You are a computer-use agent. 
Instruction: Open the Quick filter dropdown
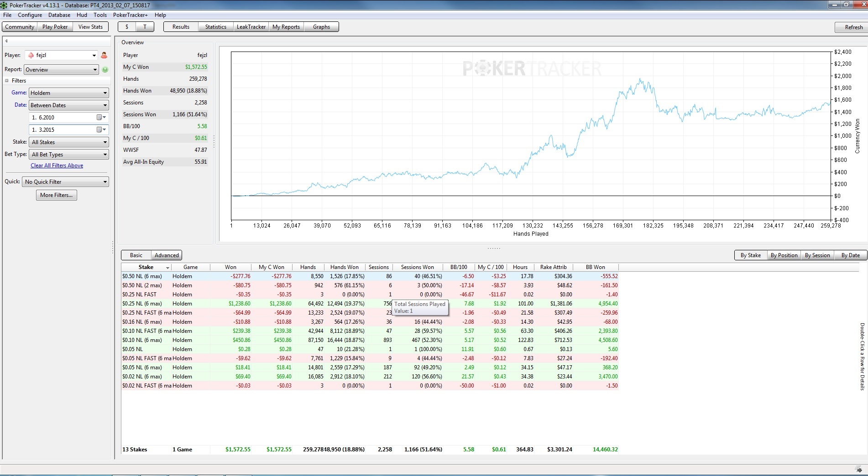65,182
